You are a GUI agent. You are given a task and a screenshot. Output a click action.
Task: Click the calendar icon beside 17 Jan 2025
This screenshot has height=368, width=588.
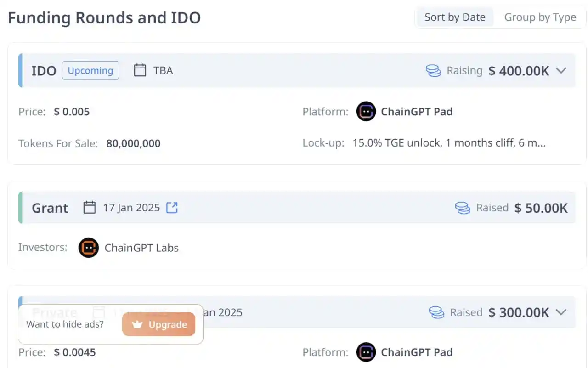coord(89,208)
